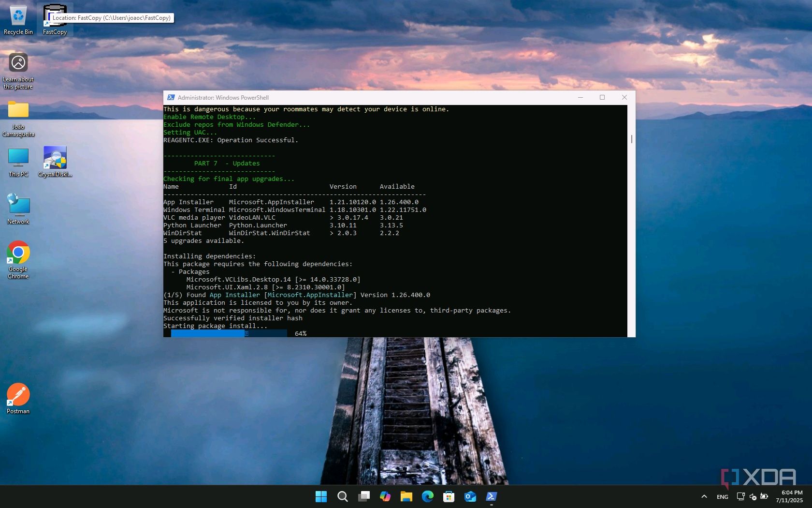Image resolution: width=812 pixels, height=508 pixels.
Task: Open the Postman desktop shortcut
Action: click(18, 395)
